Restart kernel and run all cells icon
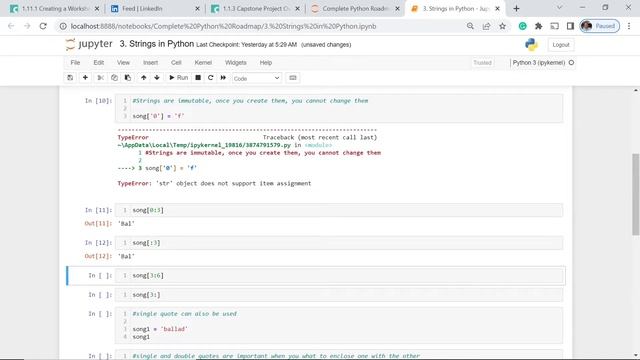Viewport: 640px width, 360px height. [x=223, y=78]
